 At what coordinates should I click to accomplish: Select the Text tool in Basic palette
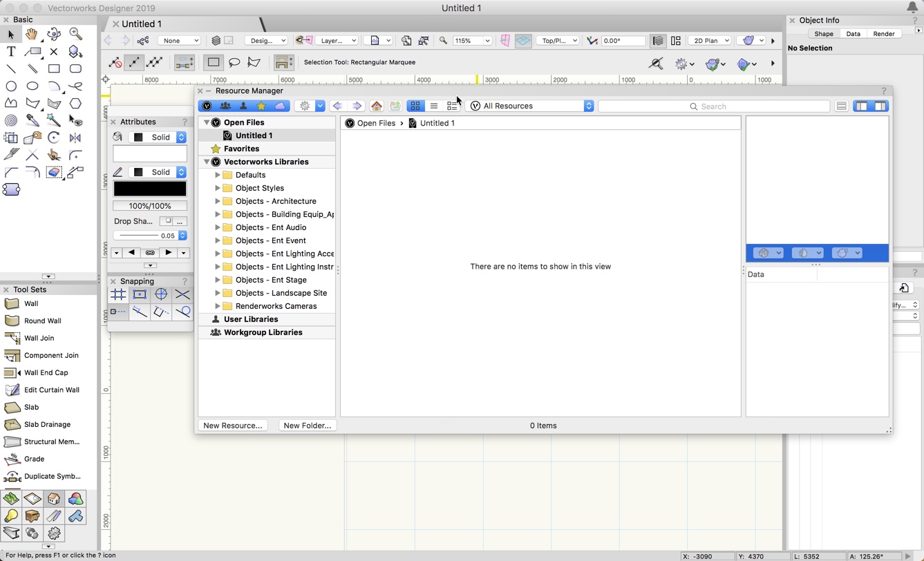tap(11, 52)
